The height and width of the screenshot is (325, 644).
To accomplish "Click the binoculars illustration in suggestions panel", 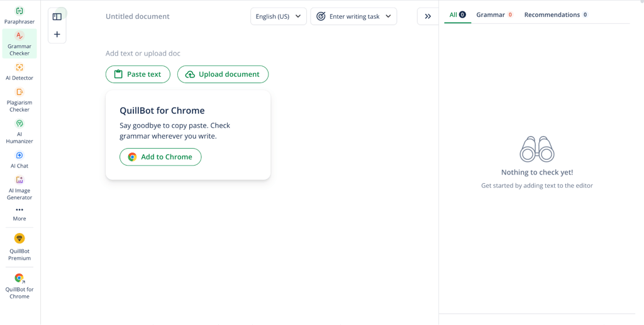I will (x=537, y=149).
